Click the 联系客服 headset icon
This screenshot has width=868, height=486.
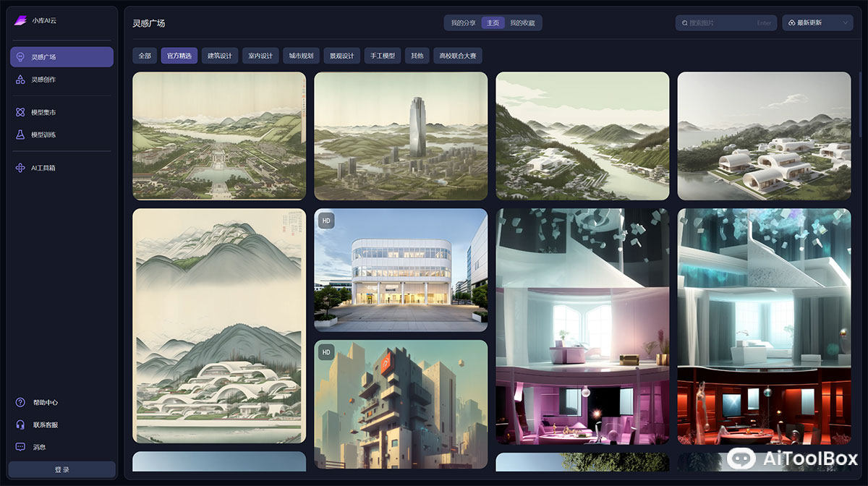(21, 425)
